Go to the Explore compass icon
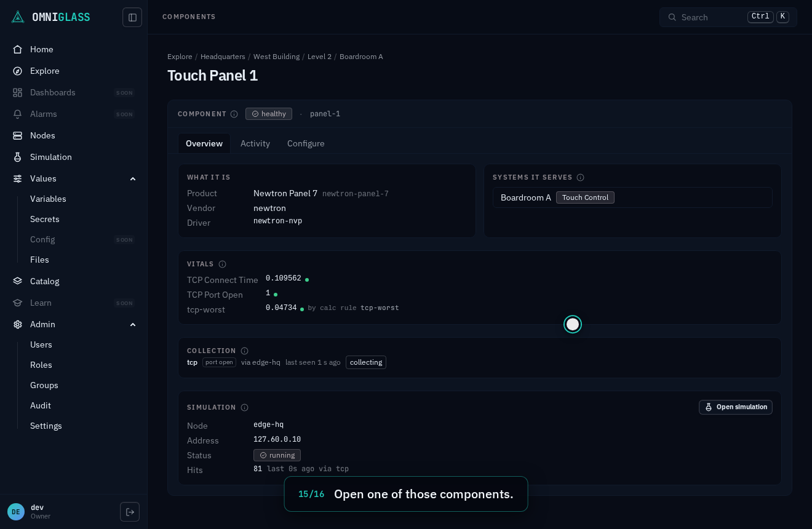 point(18,71)
